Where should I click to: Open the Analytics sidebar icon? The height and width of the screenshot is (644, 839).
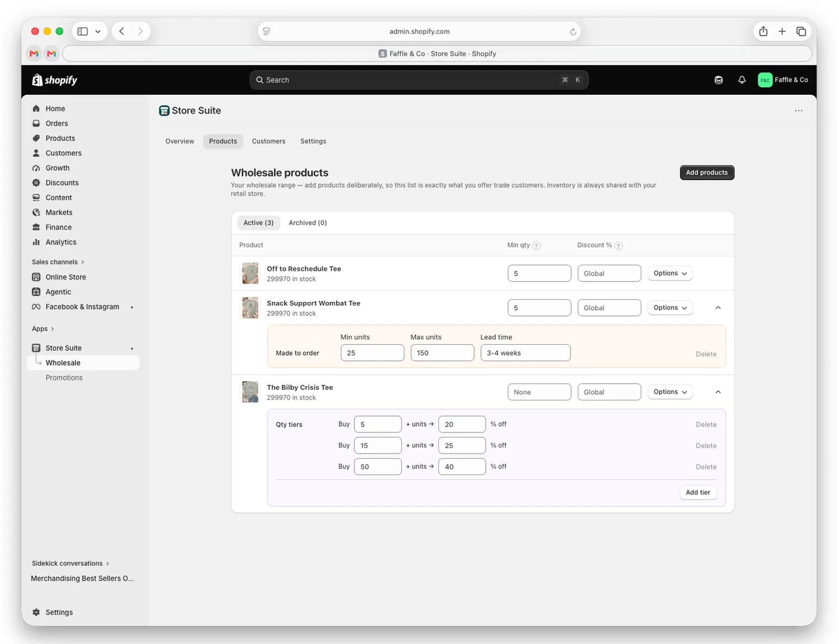tap(36, 242)
